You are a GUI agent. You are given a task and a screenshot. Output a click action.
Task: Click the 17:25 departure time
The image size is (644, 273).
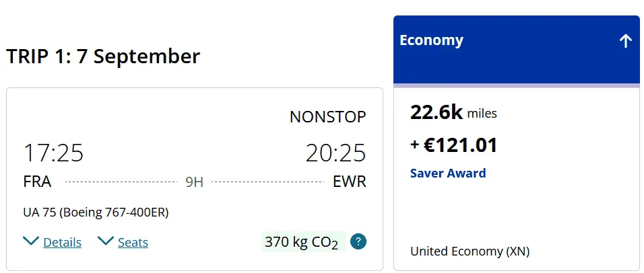53,153
